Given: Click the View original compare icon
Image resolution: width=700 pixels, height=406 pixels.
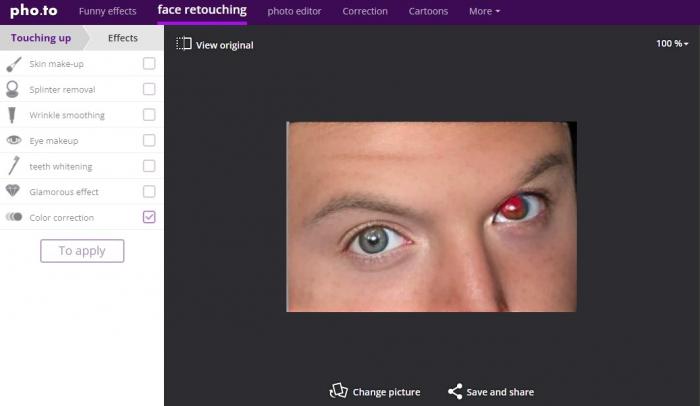Looking at the screenshot, I should tap(183, 44).
